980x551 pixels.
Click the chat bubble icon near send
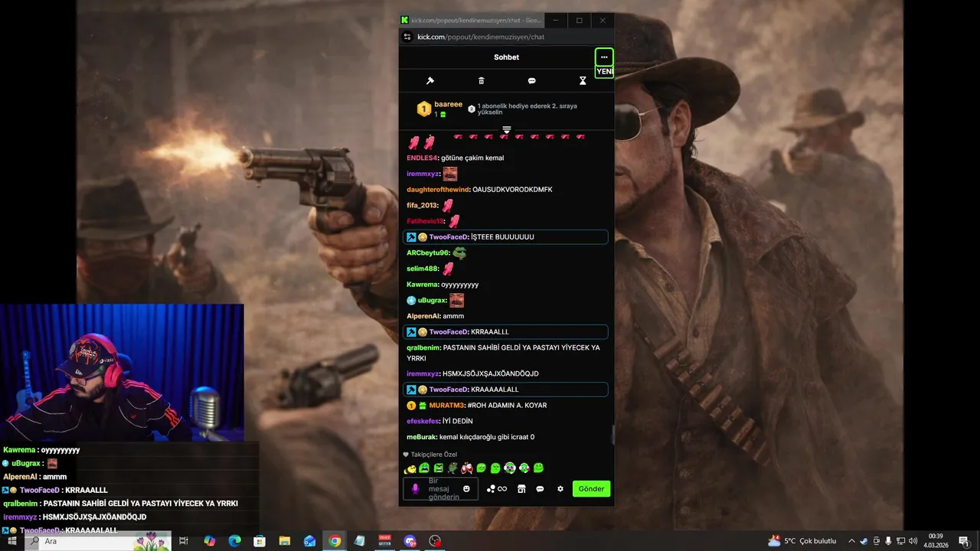point(540,489)
